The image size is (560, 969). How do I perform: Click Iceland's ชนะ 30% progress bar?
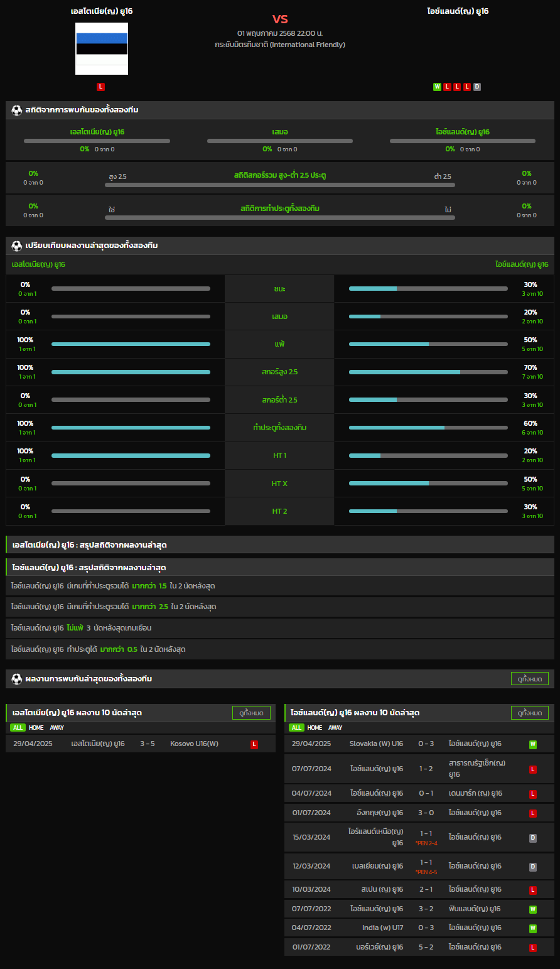click(x=428, y=289)
